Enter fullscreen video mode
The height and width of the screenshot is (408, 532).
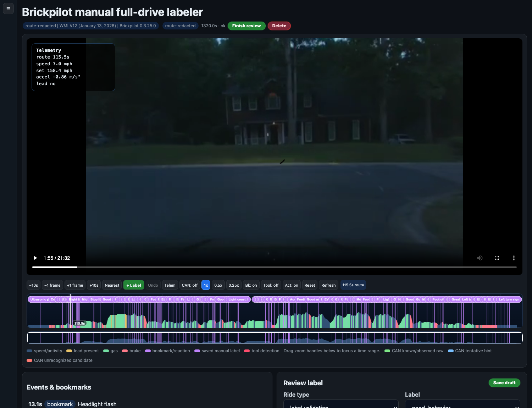click(497, 258)
